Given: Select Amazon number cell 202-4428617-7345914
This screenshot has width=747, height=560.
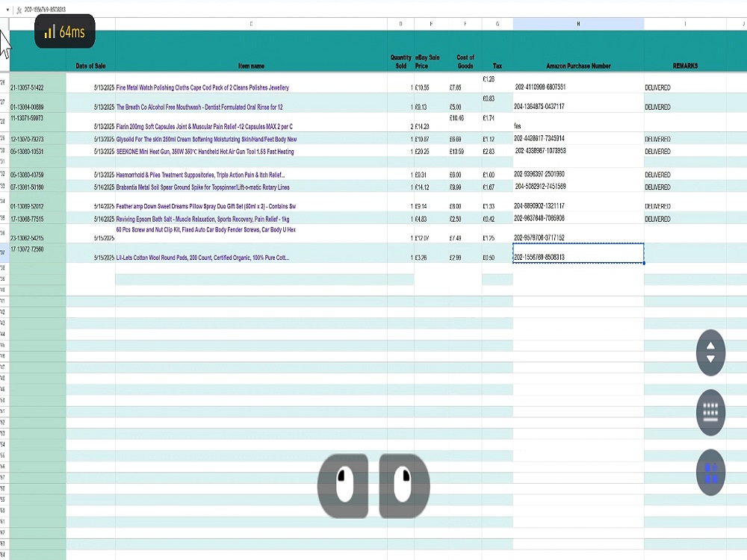Looking at the screenshot, I should [578, 138].
